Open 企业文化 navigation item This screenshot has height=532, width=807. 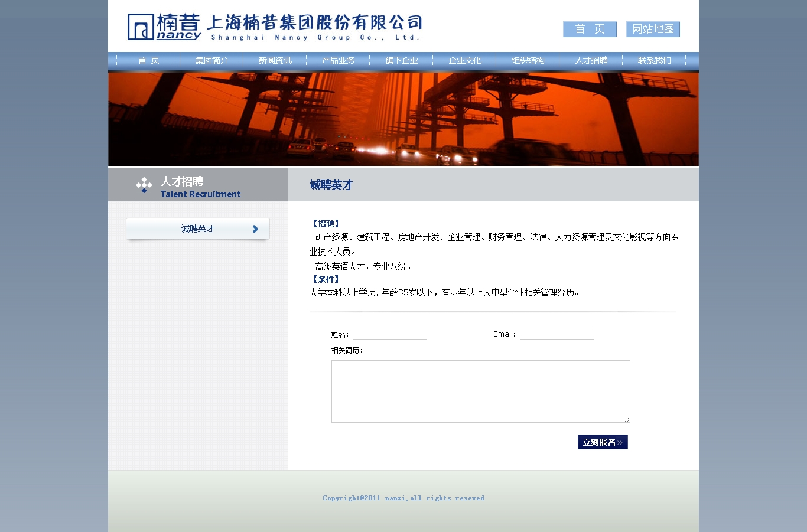pos(464,60)
